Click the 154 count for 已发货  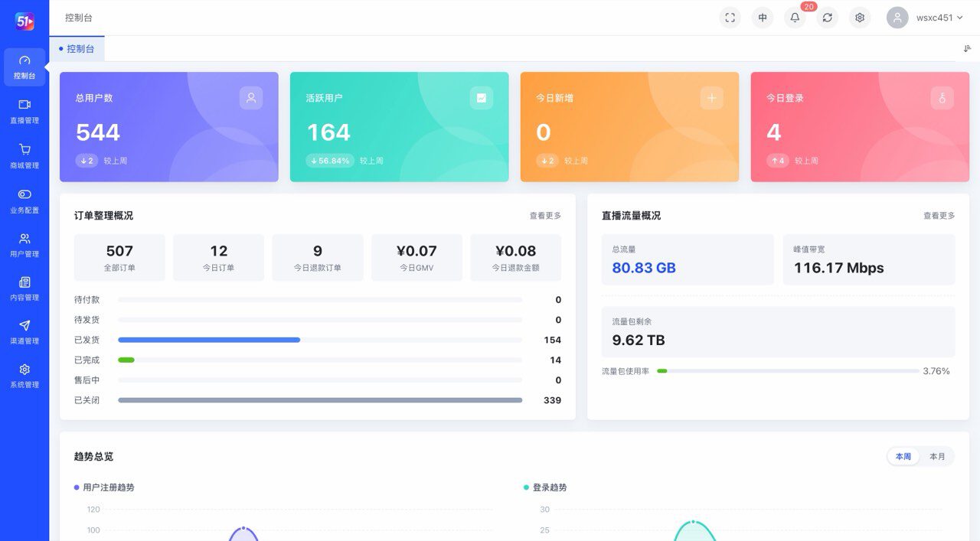pos(552,340)
